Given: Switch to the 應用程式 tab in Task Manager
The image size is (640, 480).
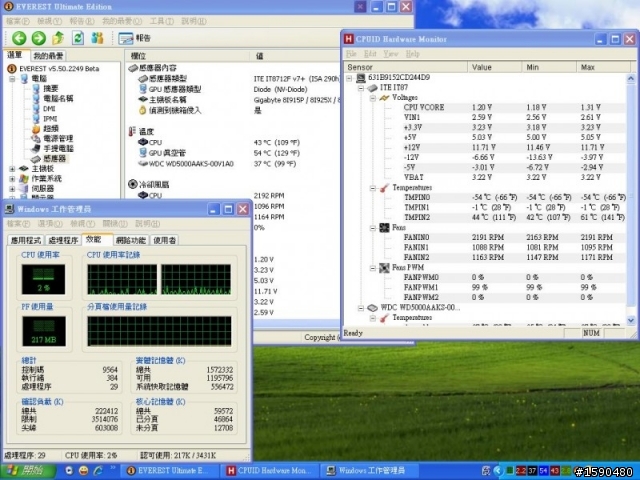Looking at the screenshot, I should (x=26, y=240).
